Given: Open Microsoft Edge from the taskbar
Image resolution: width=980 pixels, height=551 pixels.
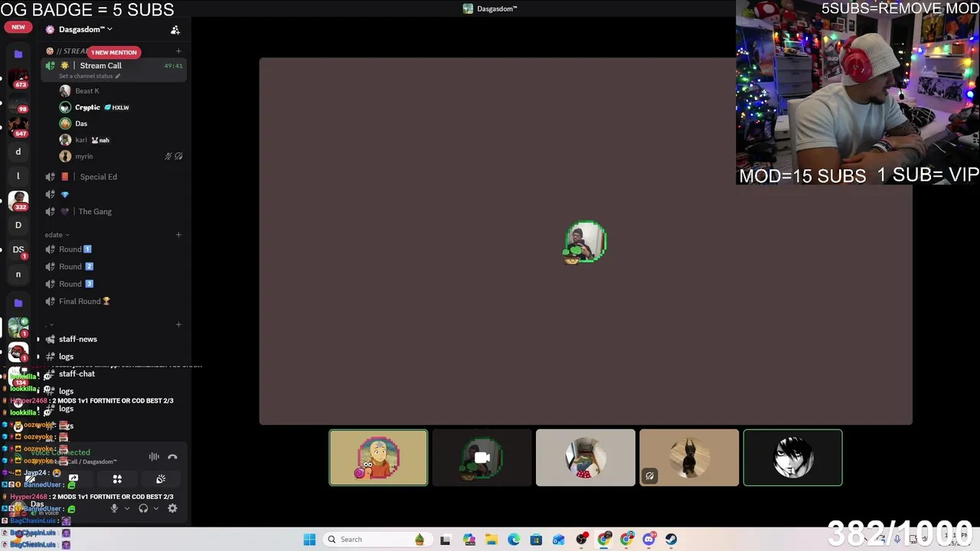Looking at the screenshot, I should (x=514, y=540).
